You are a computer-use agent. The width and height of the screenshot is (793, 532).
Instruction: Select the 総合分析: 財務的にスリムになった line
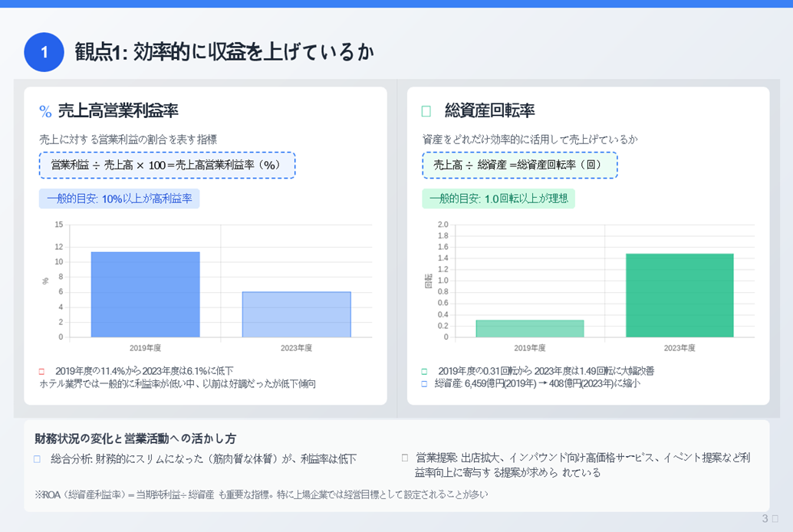[204, 459]
